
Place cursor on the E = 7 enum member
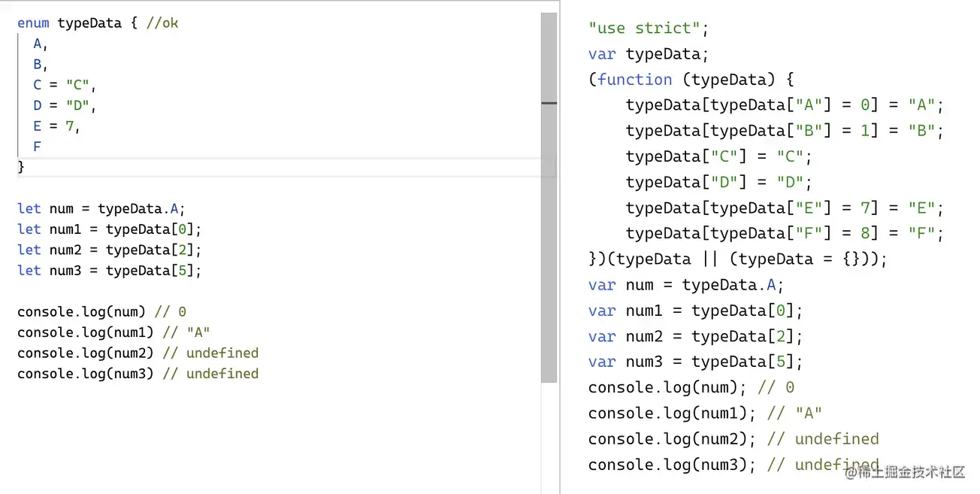56,126
